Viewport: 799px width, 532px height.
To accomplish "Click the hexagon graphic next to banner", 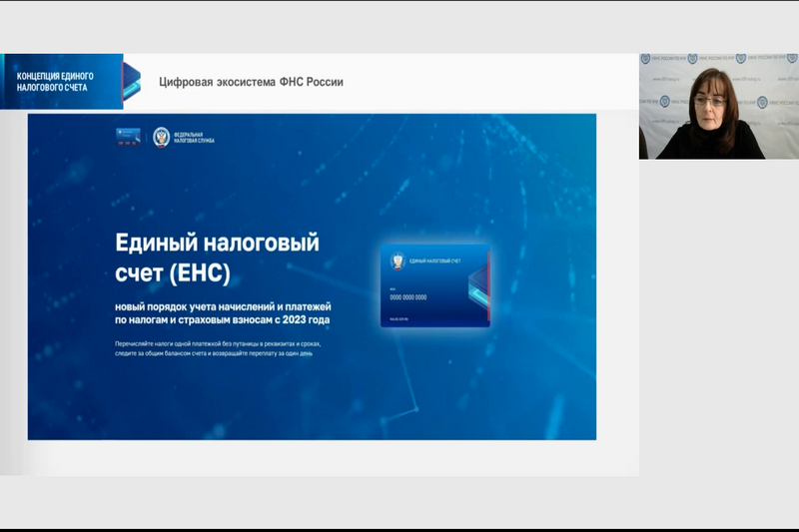I will coord(132,81).
